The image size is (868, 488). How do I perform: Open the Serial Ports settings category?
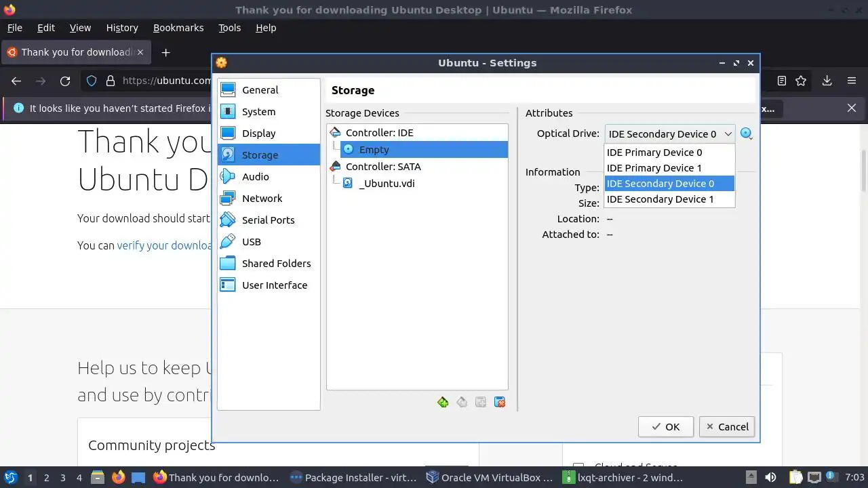point(269,220)
